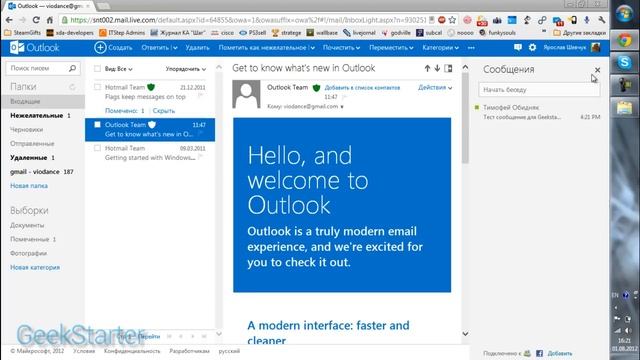This screenshot has width=640, height=360.
Task: Open the Chrome icon in Windows sidebar
Action: (624, 40)
